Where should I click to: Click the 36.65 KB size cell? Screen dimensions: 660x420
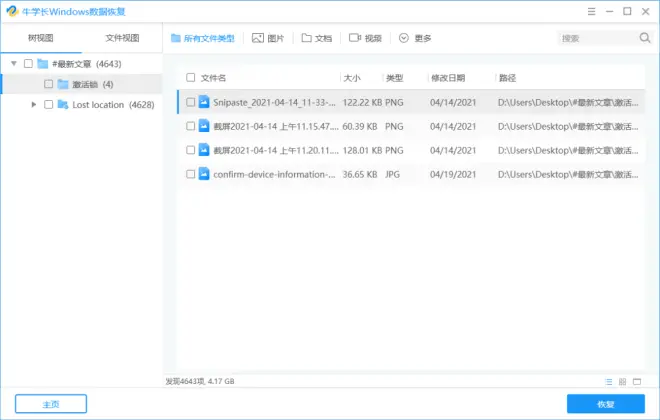point(359,174)
